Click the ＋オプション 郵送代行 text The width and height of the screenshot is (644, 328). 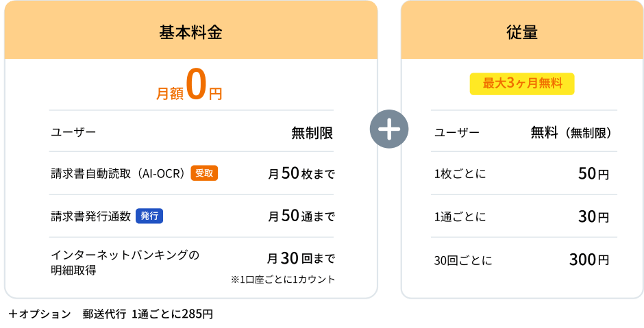click(x=67, y=314)
